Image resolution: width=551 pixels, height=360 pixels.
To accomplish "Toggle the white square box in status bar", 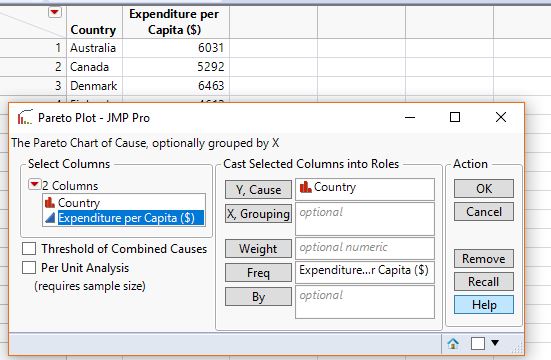I will pyautogui.click(x=478, y=343).
